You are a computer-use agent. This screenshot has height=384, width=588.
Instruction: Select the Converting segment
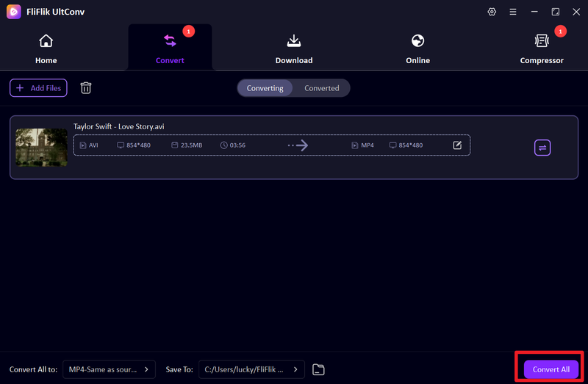265,88
